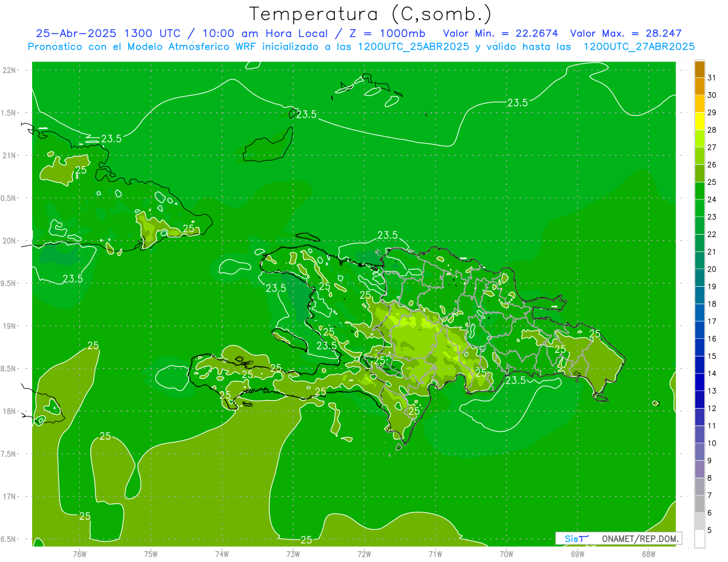Image resolution: width=728 pixels, height=562 pixels.
Task: Click the orange legend band between 30 and 31
Action: point(699,86)
